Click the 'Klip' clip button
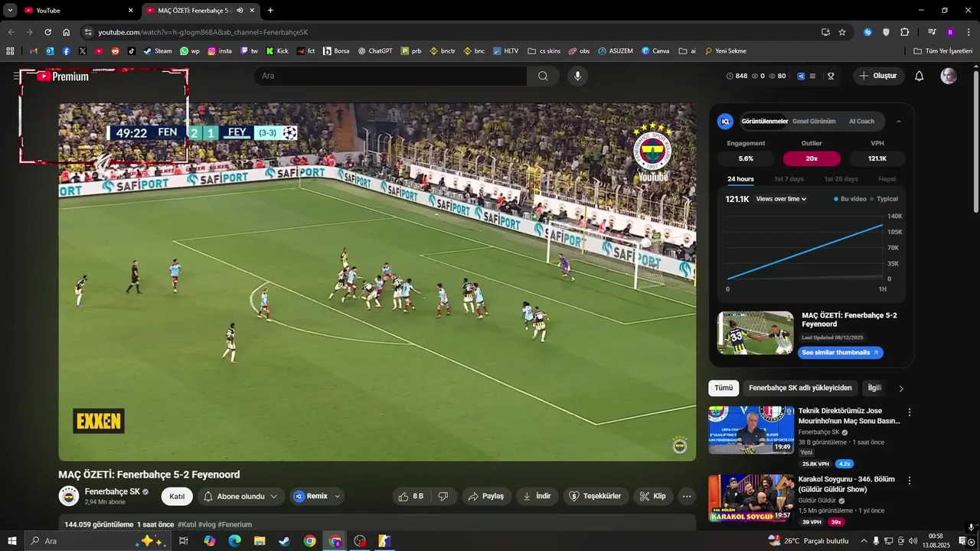 [x=653, y=496]
